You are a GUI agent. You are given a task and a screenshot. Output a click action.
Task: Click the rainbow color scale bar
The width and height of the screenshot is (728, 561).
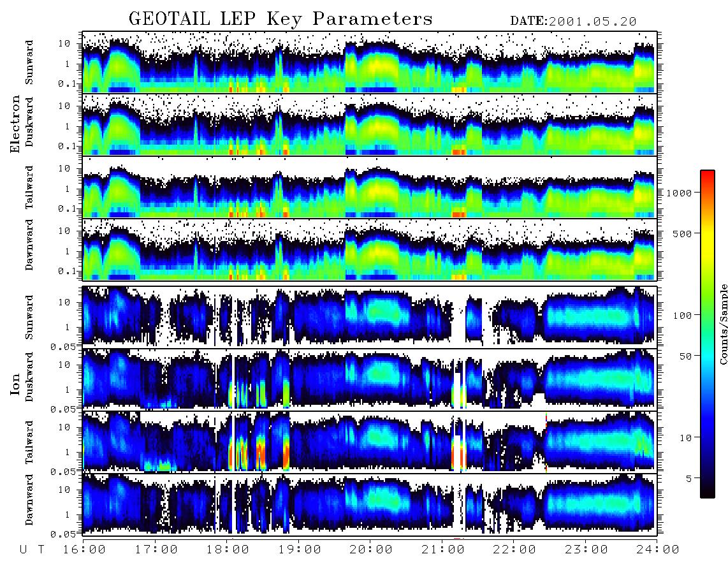(x=708, y=334)
